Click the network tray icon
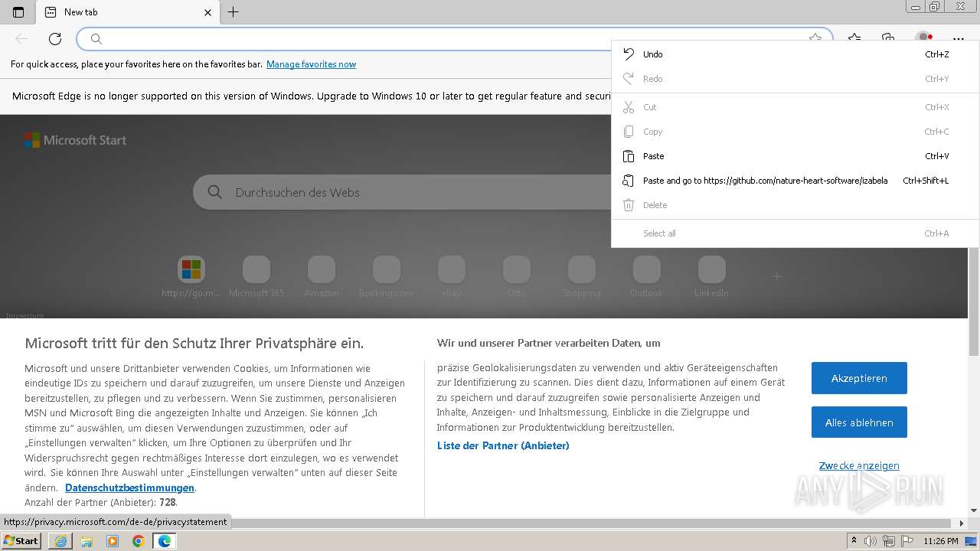 [x=888, y=541]
